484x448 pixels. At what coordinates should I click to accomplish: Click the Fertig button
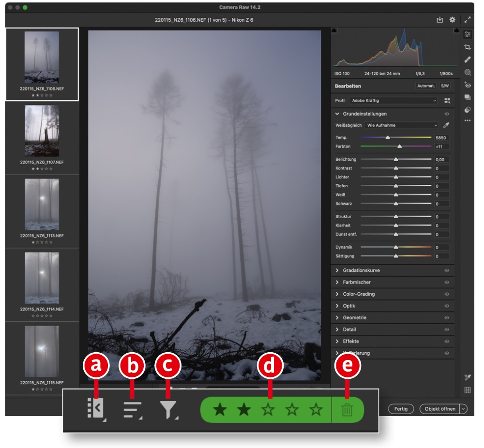point(401,409)
